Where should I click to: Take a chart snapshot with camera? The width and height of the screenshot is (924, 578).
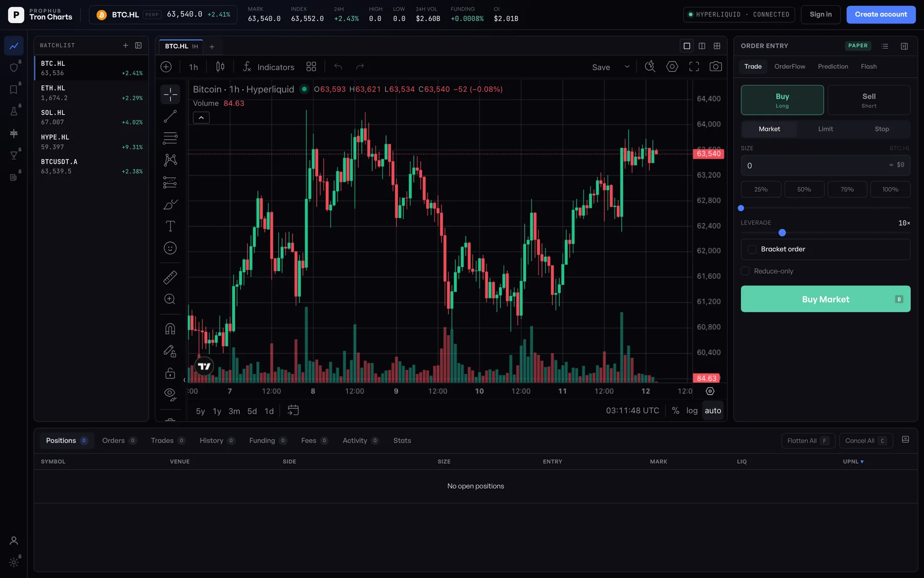coord(716,67)
